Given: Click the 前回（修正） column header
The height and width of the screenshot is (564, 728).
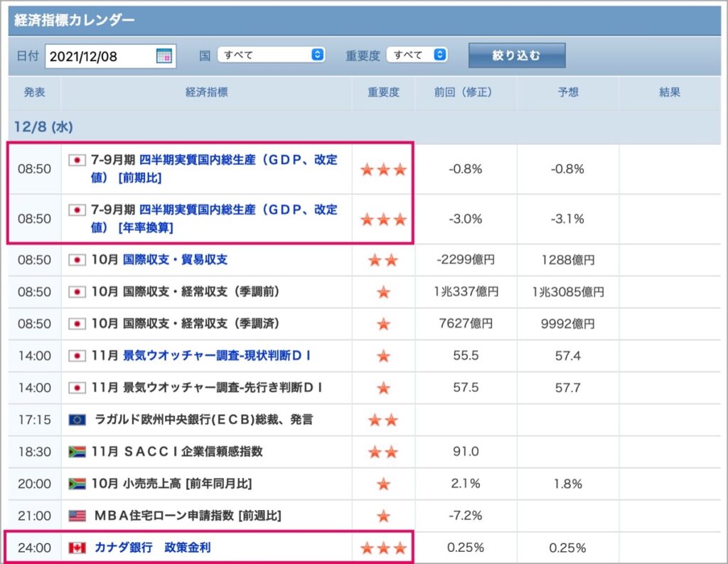Looking at the screenshot, I should coord(466,92).
